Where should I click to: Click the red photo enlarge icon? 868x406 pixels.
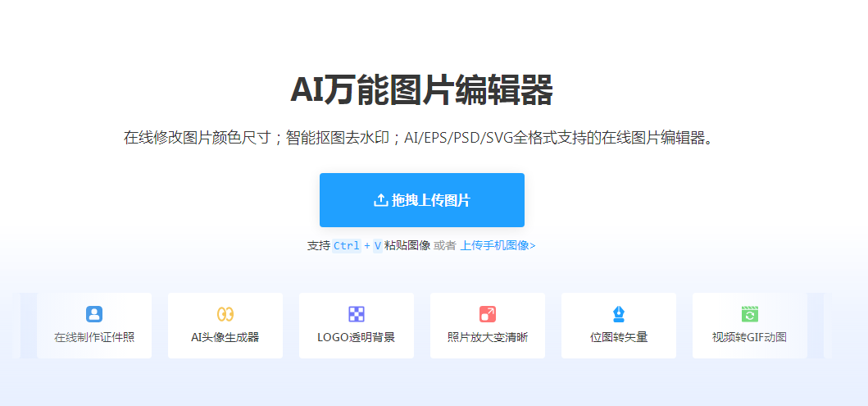click(x=488, y=313)
